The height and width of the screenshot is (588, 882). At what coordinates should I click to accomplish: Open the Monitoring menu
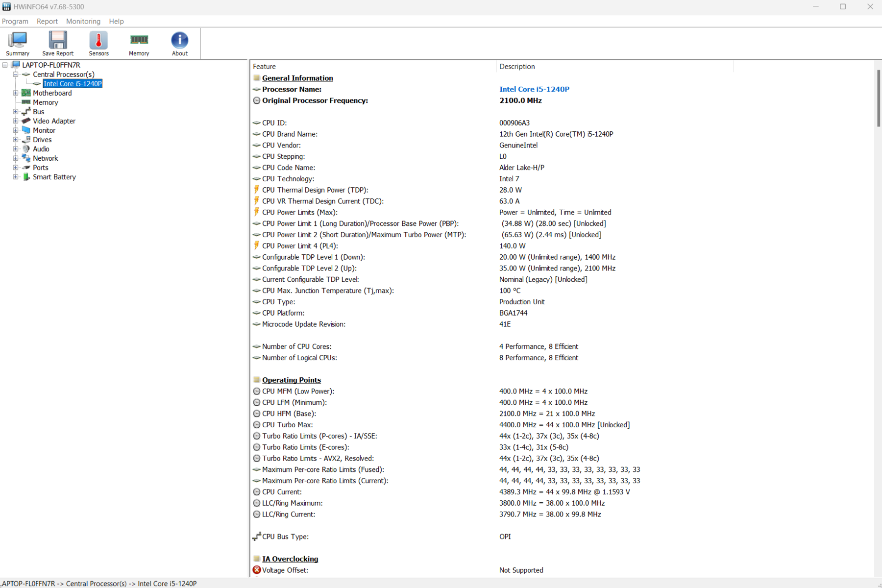tap(83, 21)
